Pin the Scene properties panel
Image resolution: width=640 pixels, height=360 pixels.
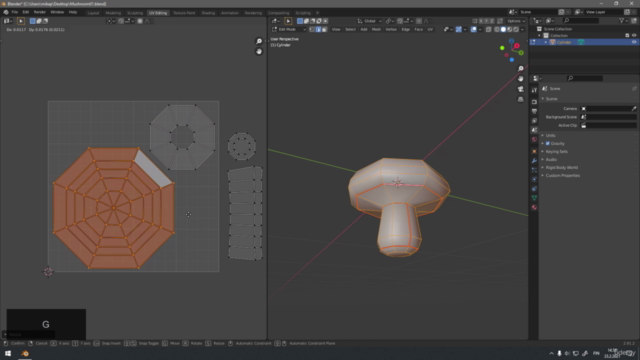(x=634, y=89)
